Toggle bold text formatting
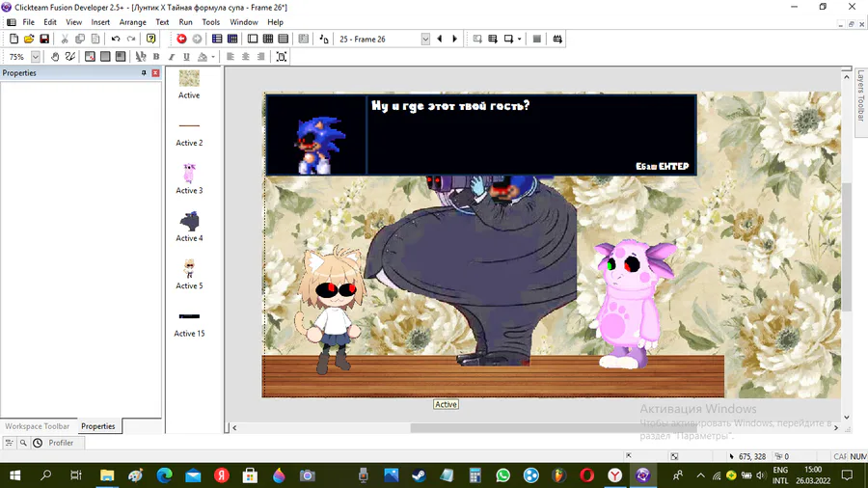Viewport: 868px width, 488px height. (x=156, y=57)
